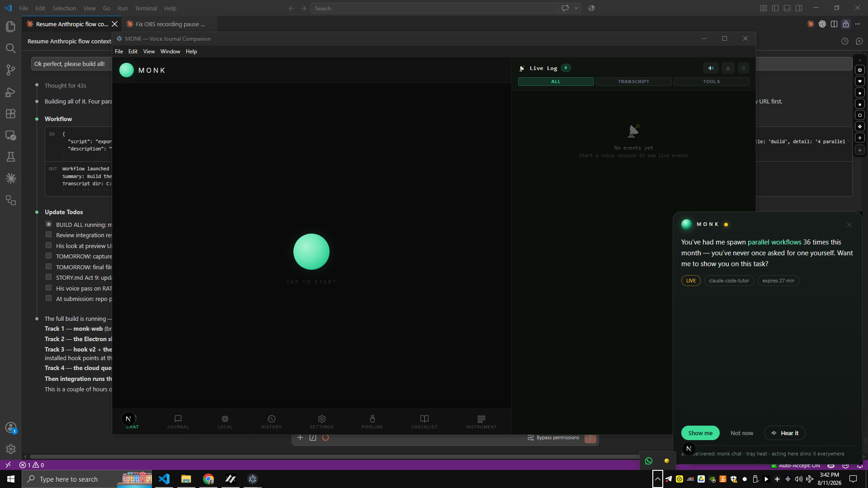868x488 pixels.
Task: Click the LIVE badge on notification
Action: pos(691,281)
